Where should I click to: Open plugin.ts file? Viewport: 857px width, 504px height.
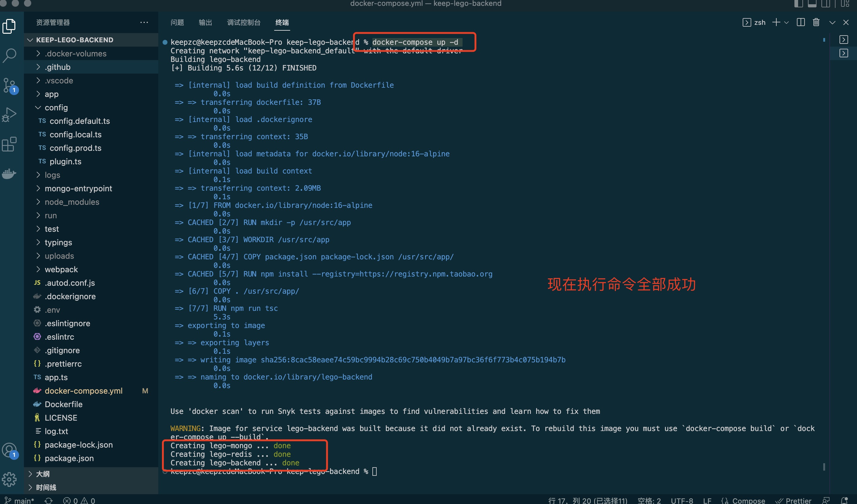click(x=91, y=162)
